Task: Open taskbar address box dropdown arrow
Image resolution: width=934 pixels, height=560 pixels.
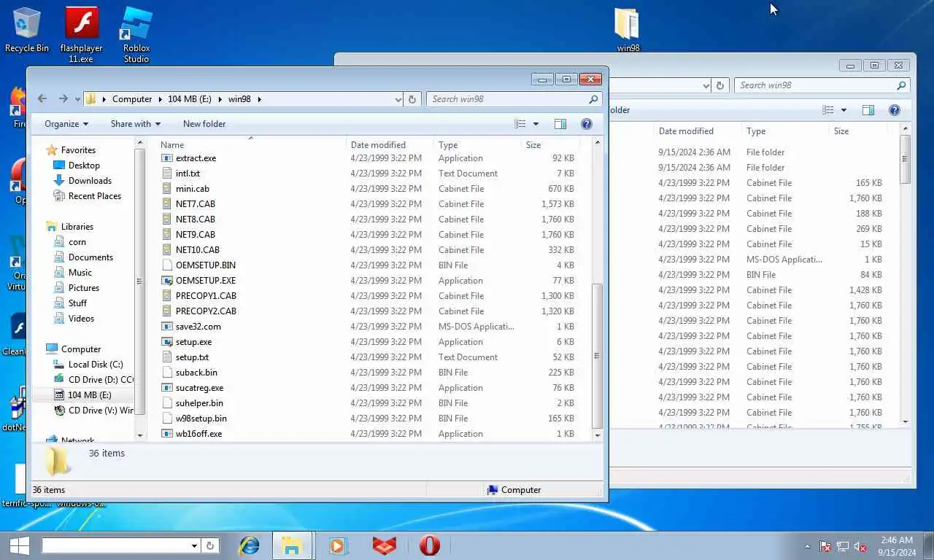Action: [194, 545]
